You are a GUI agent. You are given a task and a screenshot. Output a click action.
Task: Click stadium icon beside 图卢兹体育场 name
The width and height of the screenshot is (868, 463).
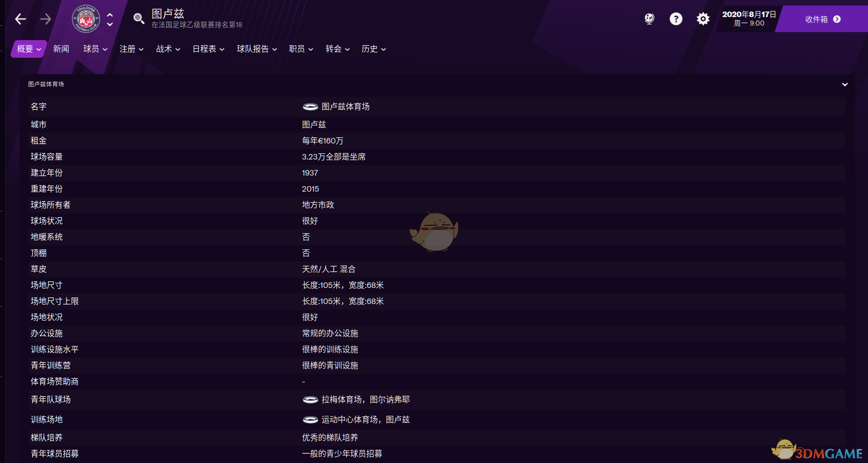[x=310, y=106]
